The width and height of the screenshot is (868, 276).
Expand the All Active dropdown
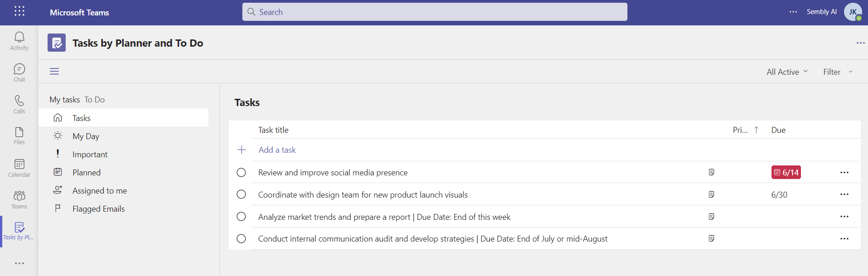(x=787, y=72)
